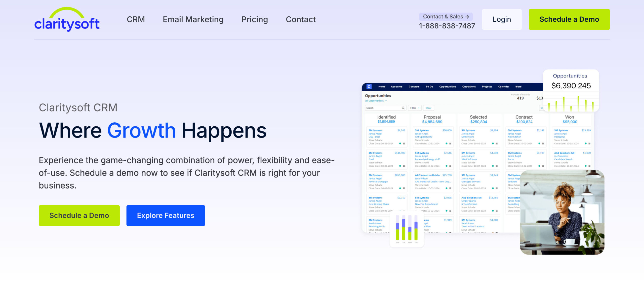The image size is (644, 286).
Task: Click the 5M Systems $144,900 card
Action: (387, 159)
